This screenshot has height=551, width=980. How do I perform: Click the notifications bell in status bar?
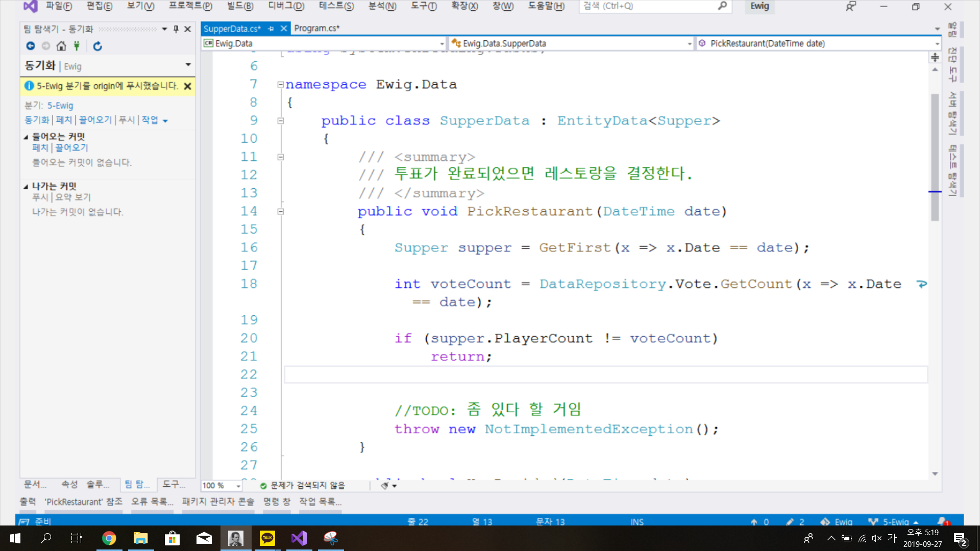pos(943,521)
